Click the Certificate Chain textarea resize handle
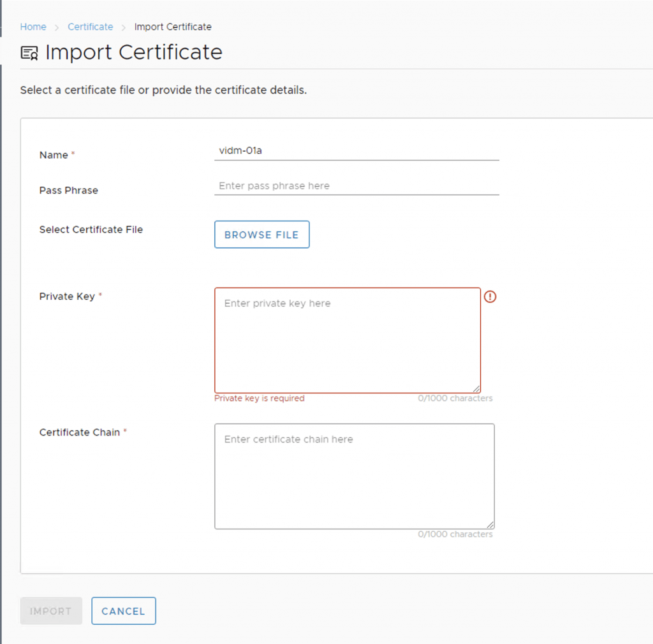653x644 pixels. (490, 524)
